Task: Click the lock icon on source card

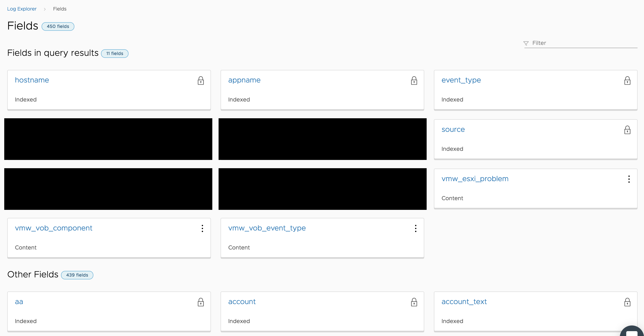Action: pyautogui.click(x=627, y=130)
